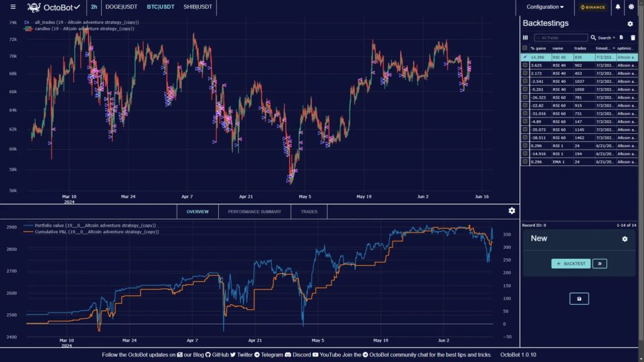This screenshot has height=362, width=644.
Task: Click the columns layout icon in Backtestings
Action: click(x=526, y=38)
